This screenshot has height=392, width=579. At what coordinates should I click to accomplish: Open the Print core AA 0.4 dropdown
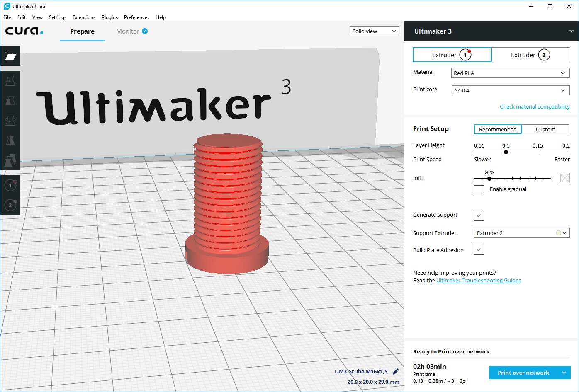coord(511,90)
